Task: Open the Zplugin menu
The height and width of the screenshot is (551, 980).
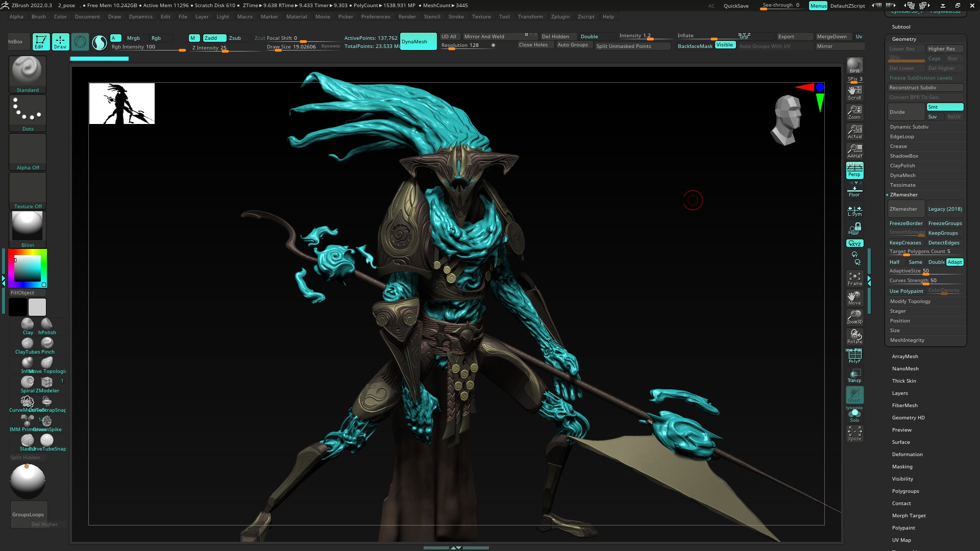Action: tap(560, 16)
